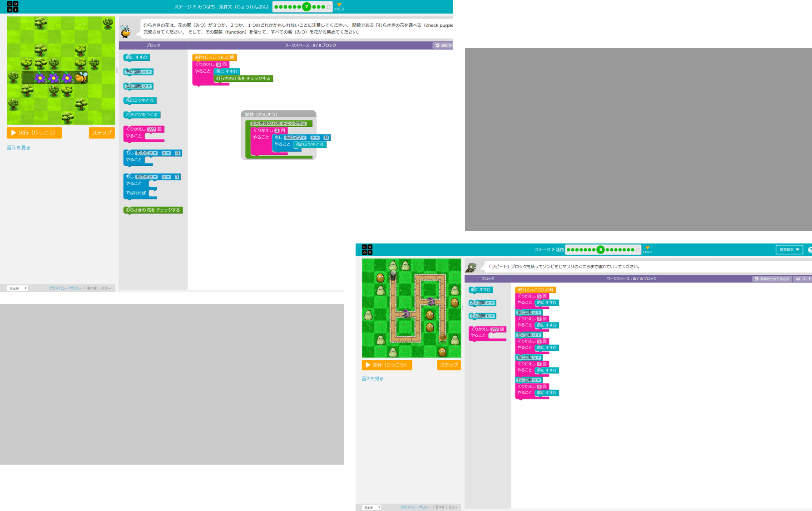The image size is (812, 511).
Task: Select the 花のミツをとる block
Action: 139,100
